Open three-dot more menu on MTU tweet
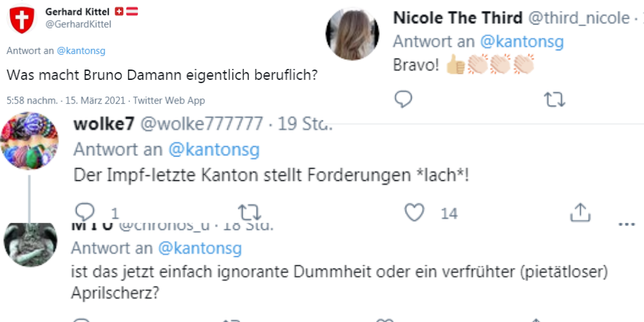Image resolution: width=644 pixels, height=322 pixels. (626, 225)
